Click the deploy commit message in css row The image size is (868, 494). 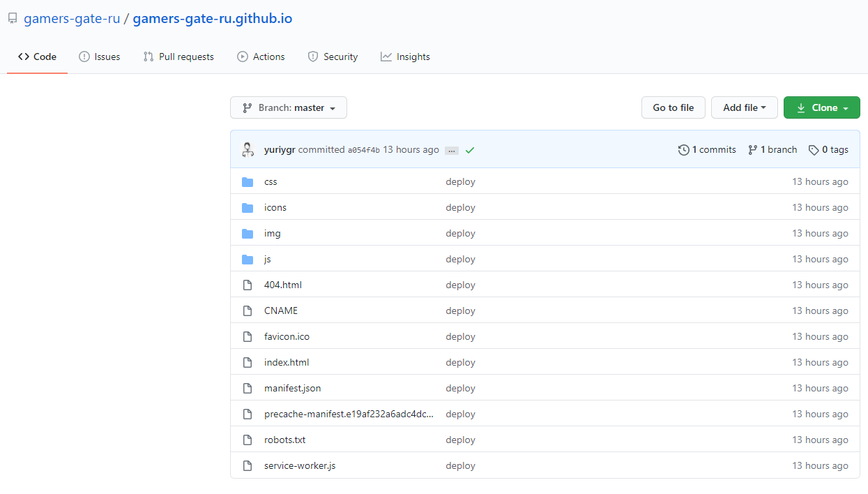click(461, 182)
